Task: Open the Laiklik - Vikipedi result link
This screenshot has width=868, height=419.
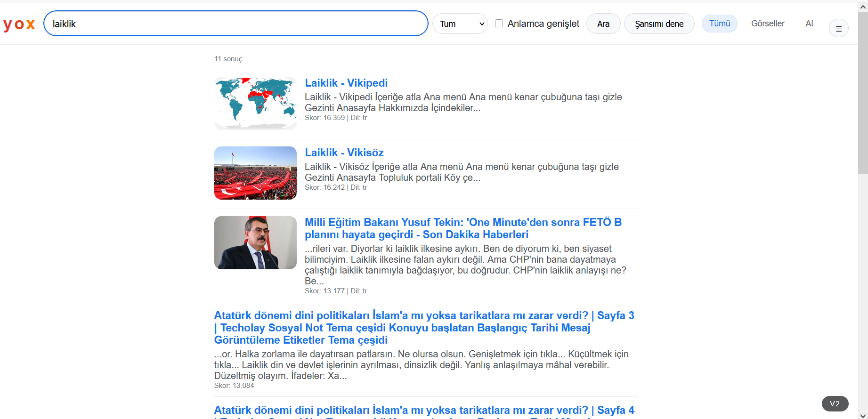Action: point(346,83)
